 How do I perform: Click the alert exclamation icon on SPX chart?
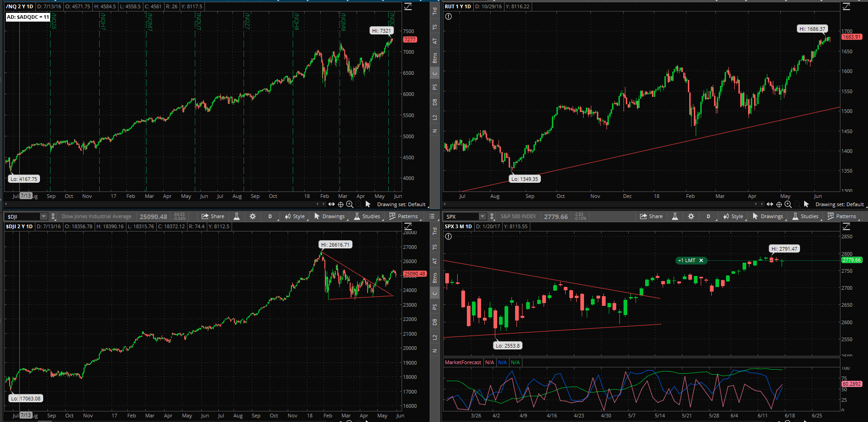(448, 236)
